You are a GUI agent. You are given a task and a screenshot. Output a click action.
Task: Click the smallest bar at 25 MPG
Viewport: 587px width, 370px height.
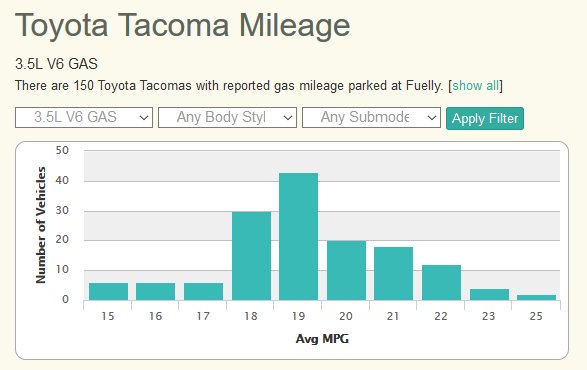[x=536, y=297]
